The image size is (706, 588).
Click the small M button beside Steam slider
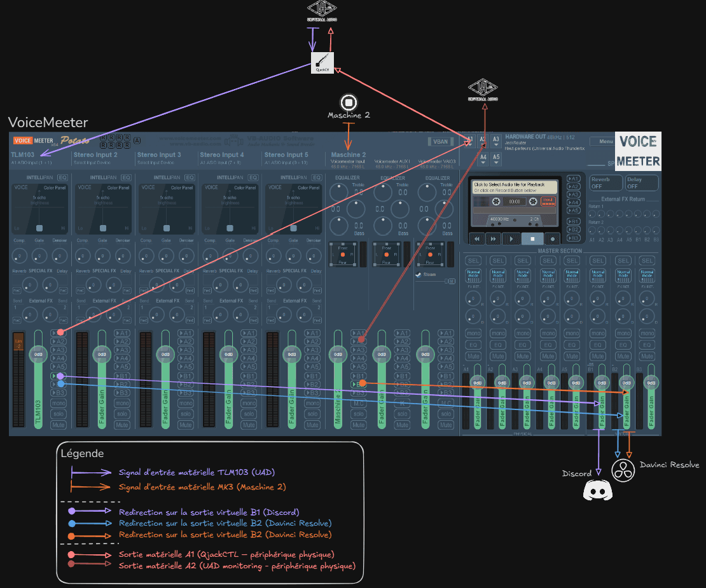(452, 281)
